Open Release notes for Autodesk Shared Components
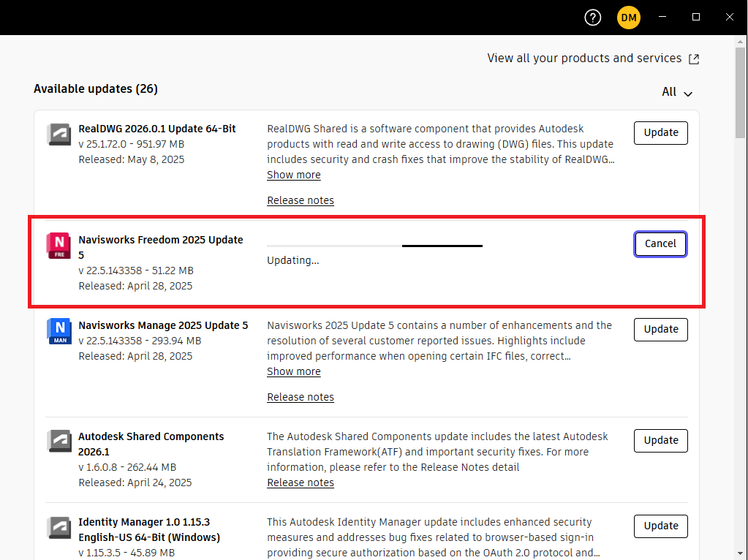748x560 pixels. 300,483
